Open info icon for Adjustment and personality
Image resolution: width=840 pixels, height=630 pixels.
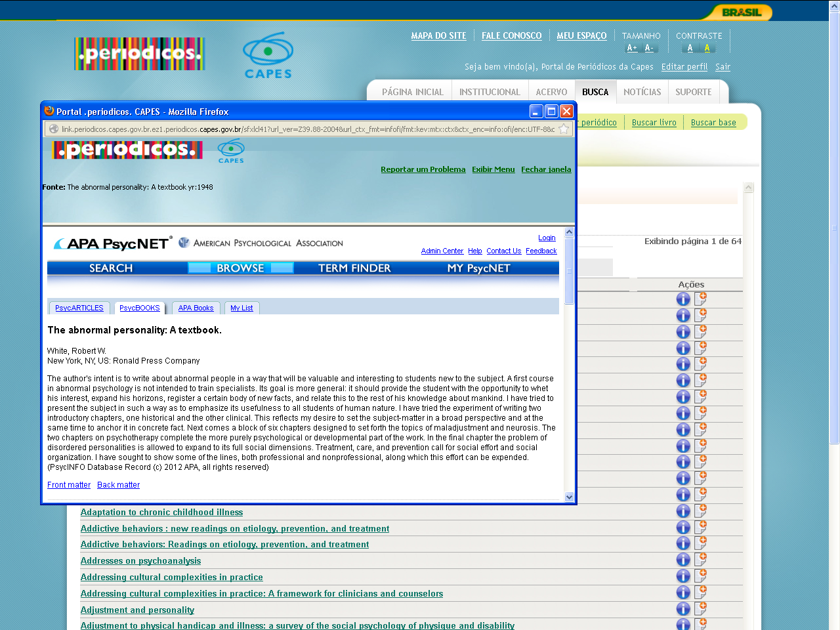point(683,609)
